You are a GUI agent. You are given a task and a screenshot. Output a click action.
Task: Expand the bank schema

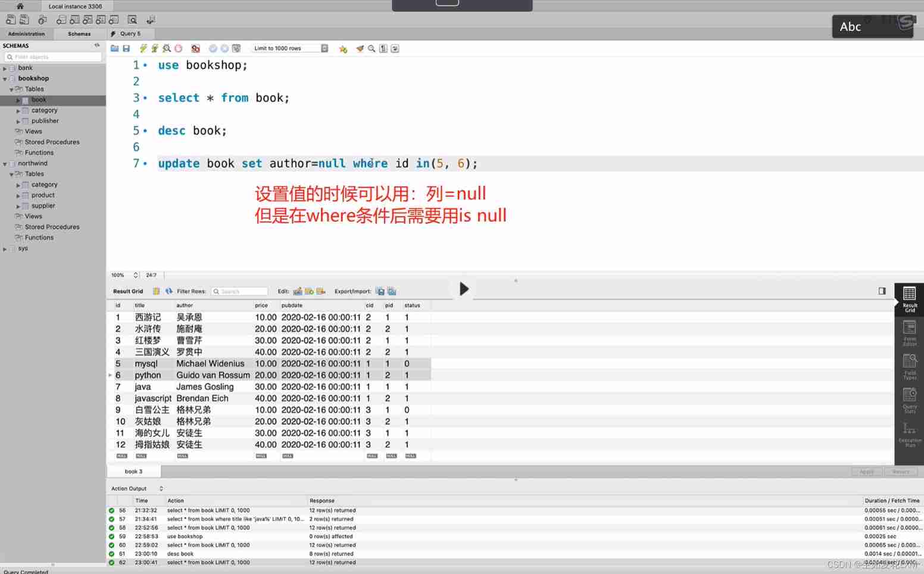pos(5,68)
